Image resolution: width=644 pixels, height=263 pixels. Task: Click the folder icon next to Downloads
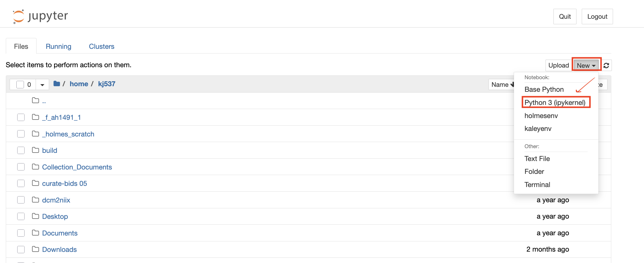click(36, 249)
